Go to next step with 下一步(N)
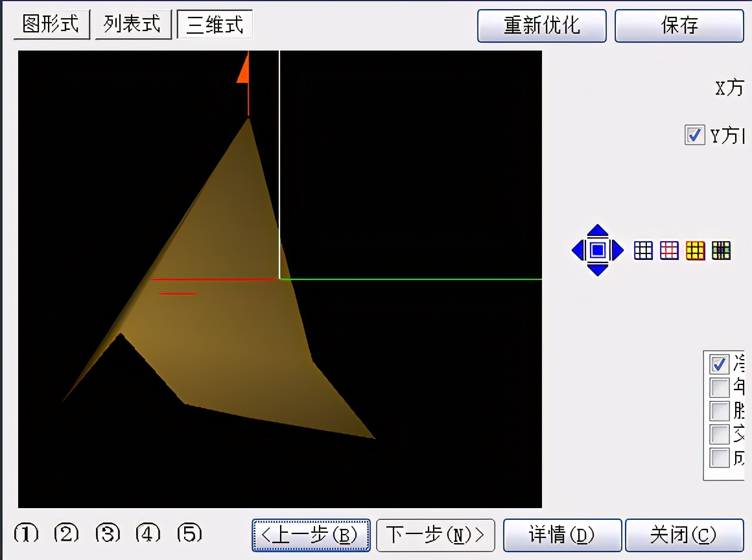This screenshot has width=752, height=560. (435, 535)
